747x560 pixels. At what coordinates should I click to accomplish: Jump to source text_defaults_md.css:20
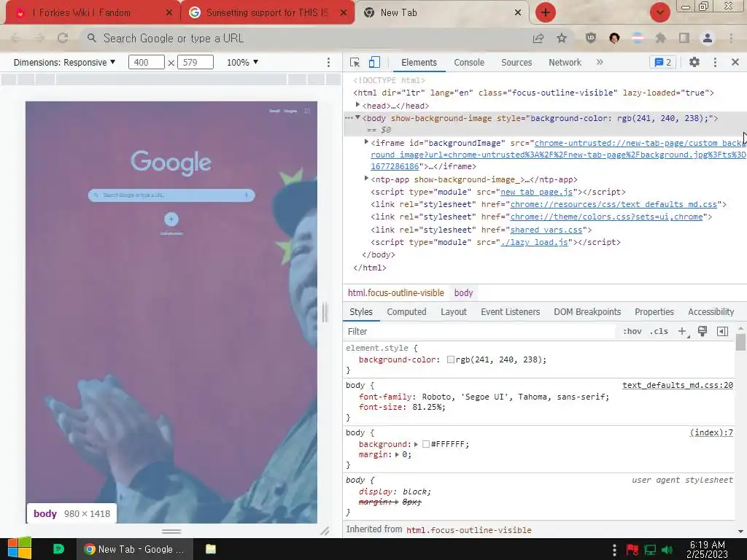tap(678, 385)
